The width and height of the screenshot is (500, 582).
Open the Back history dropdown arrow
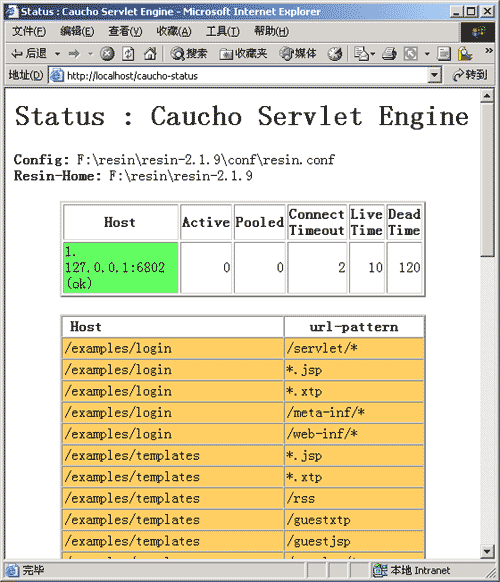click(x=57, y=54)
